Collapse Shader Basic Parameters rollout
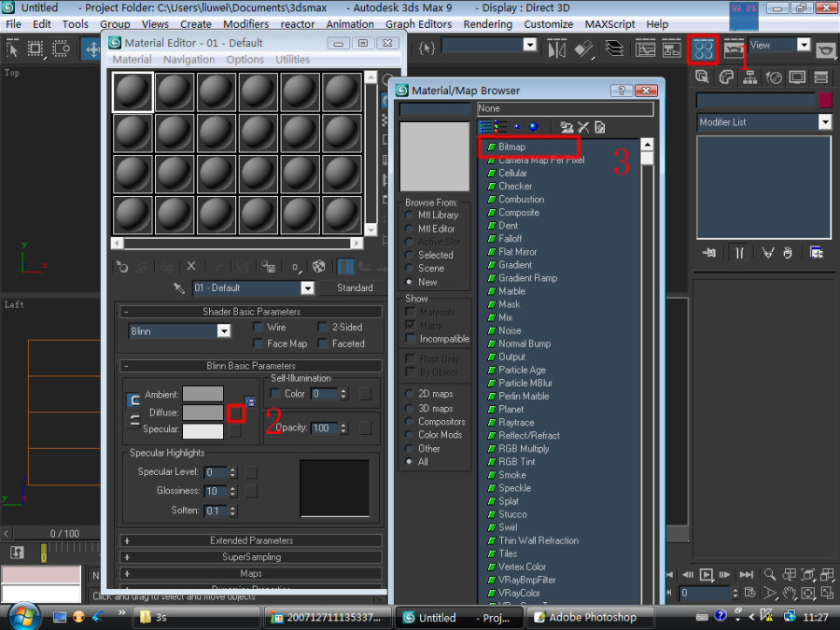840x630 pixels. [251, 311]
